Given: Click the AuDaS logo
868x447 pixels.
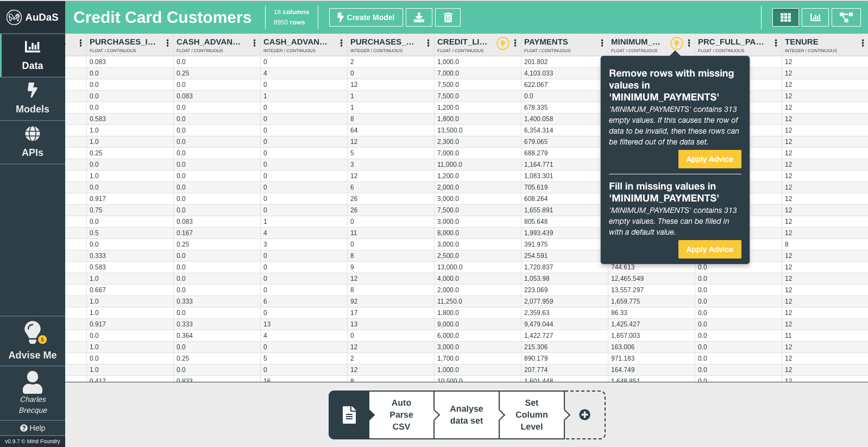Looking at the screenshot, I should pos(33,17).
